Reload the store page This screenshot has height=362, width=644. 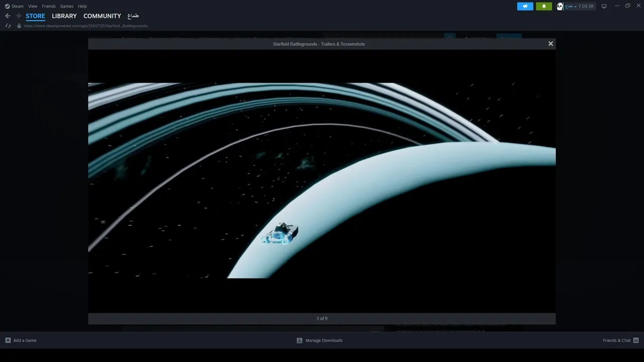[8, 26]
